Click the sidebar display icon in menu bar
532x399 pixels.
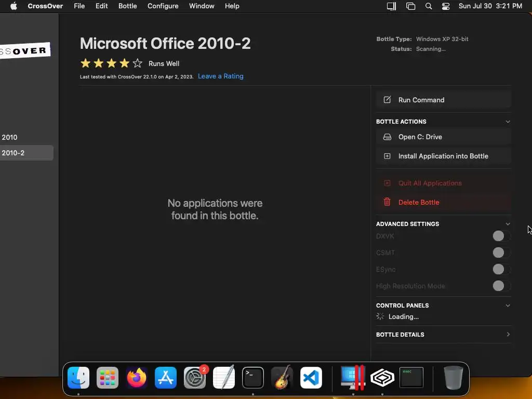(392, 6)
